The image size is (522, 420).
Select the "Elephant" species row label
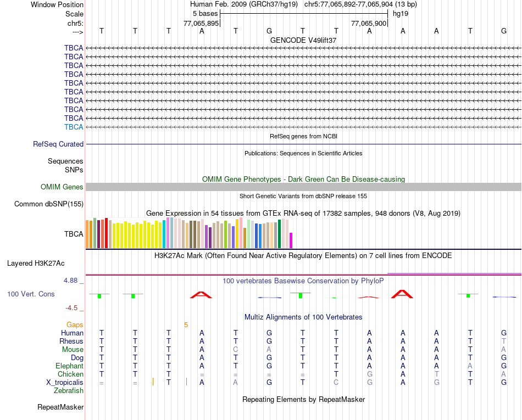click(70, 366)
